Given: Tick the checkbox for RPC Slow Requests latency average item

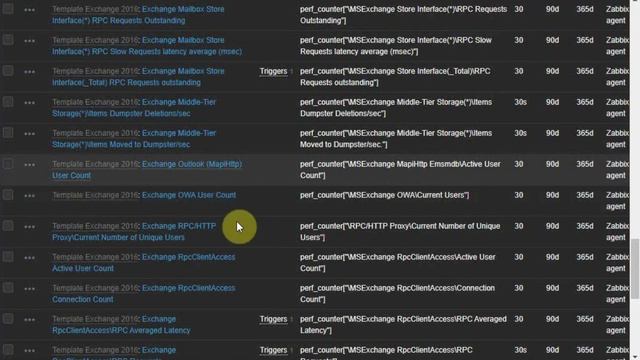Looking at the screenshot, I should [8, 40].
